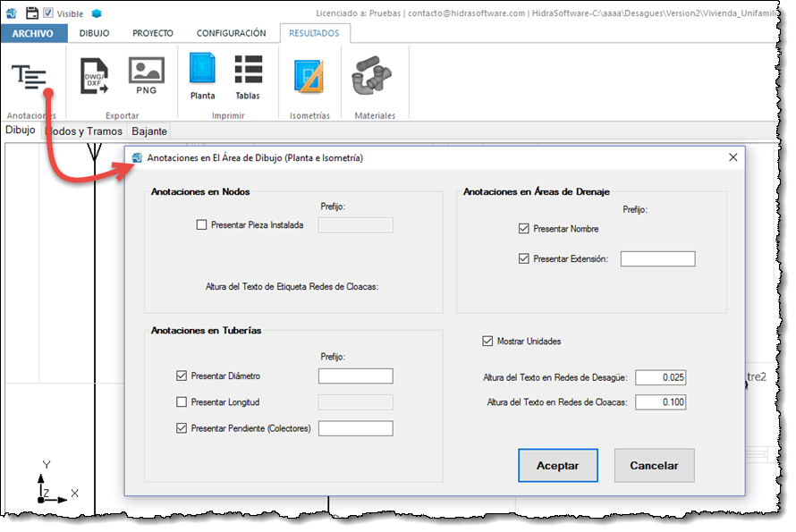Open the ARCHIVO menu
The image size is (796, 532).
click(33, 33)
